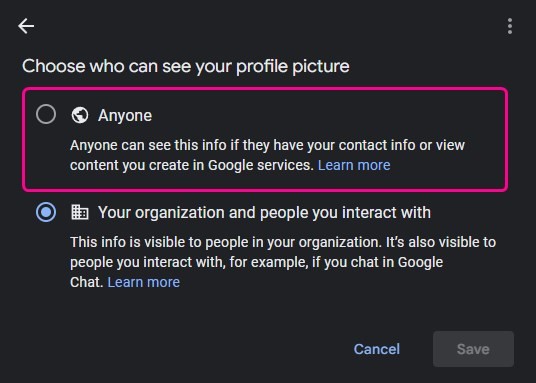Select the Your organization radio button
The image size is (536, 383).
(x=46, y=212)
